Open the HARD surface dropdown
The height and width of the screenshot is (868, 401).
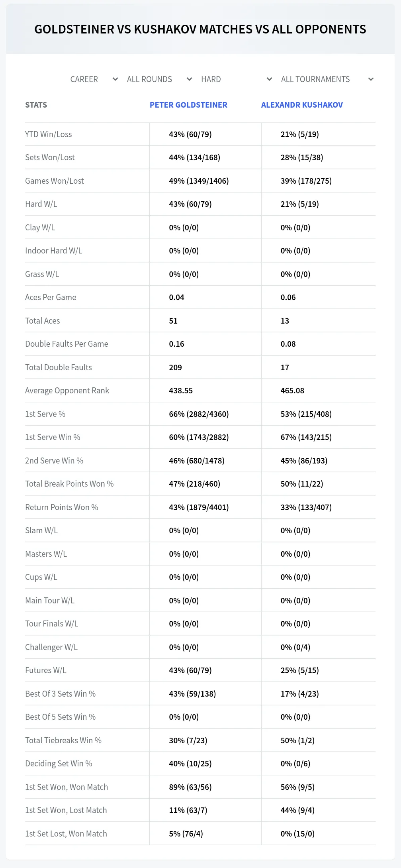tap(236, 79)
